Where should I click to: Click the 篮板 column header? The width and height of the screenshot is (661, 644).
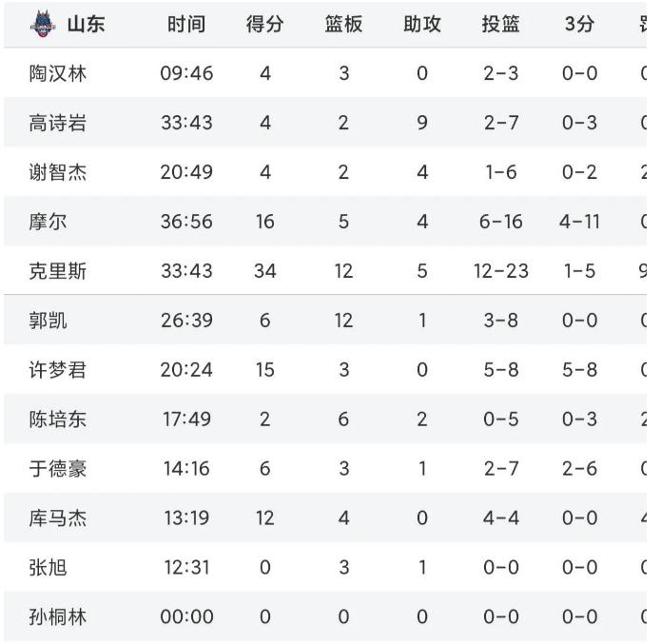pos(343,24)
